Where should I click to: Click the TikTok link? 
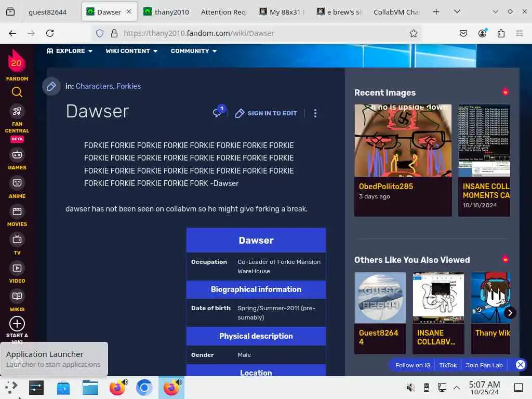coord(448,365)
